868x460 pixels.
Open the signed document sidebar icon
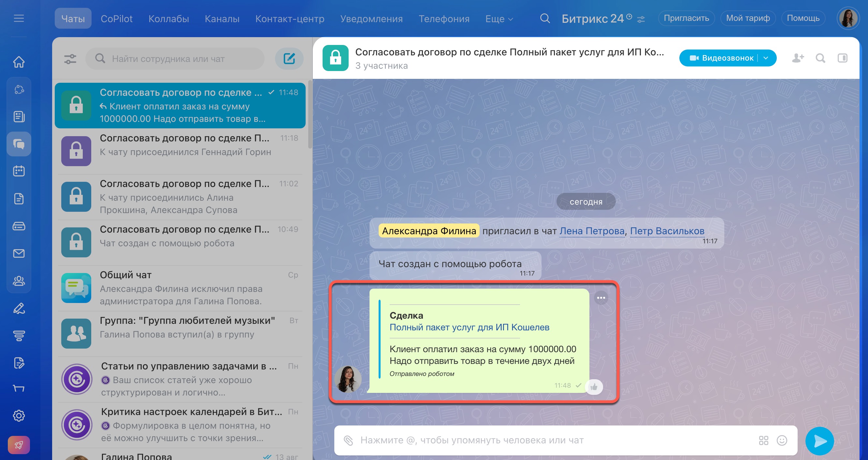pos(19,363)
